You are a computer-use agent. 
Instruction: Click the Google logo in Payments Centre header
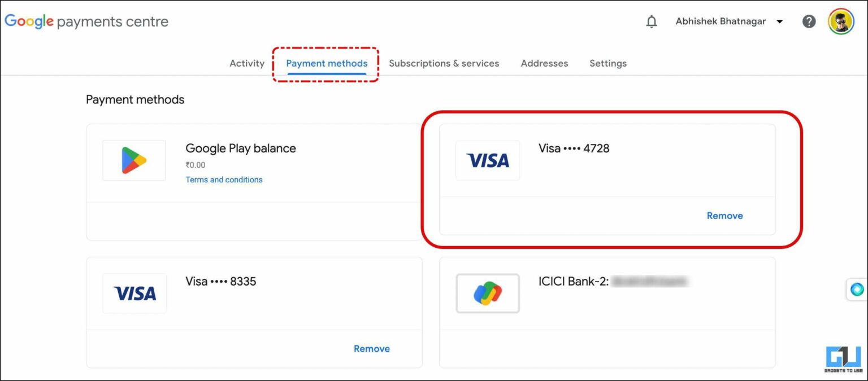[28, 21]
